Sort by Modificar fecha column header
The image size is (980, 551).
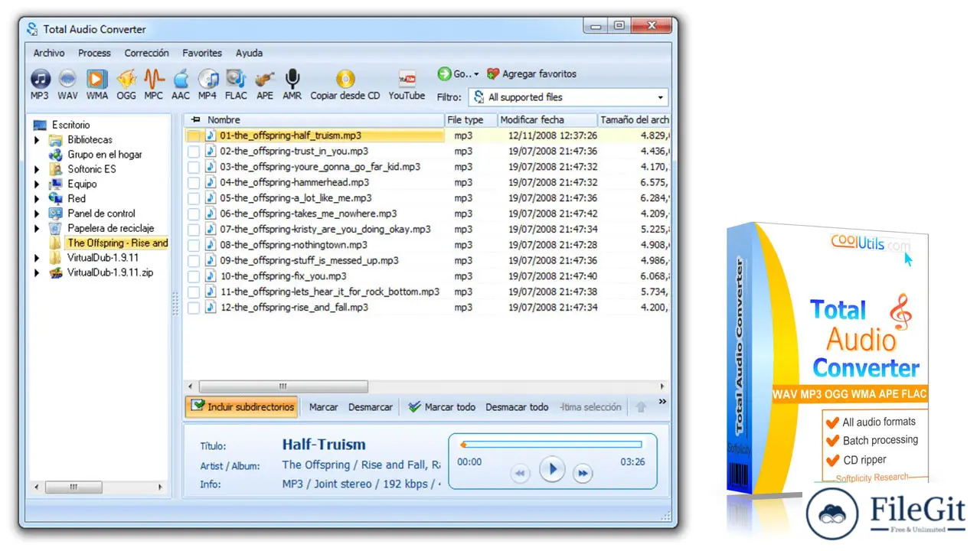547,120
